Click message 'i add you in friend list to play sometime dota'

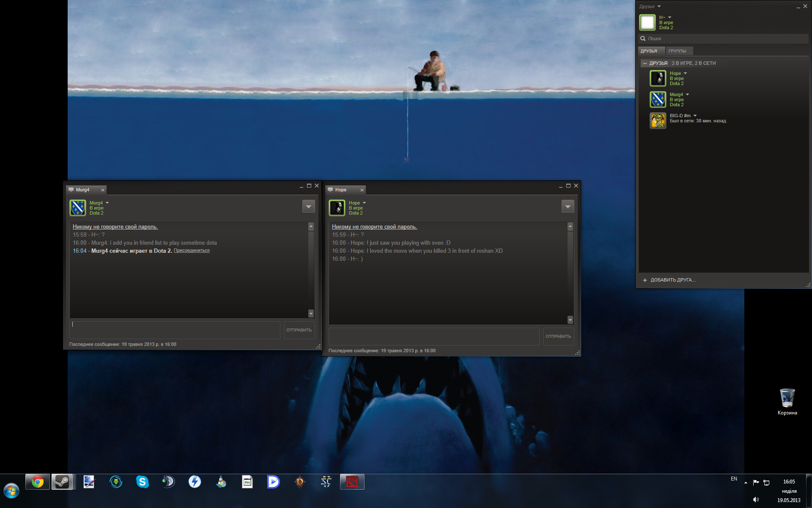163,243
